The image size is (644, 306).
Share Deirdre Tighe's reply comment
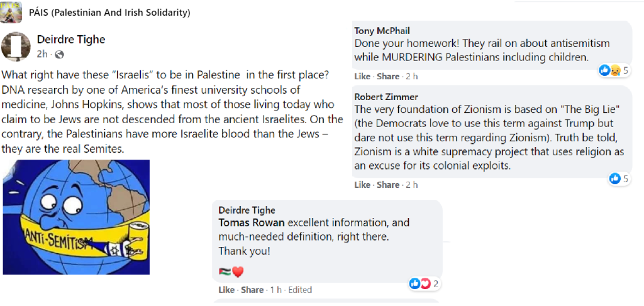click(252, 290)
